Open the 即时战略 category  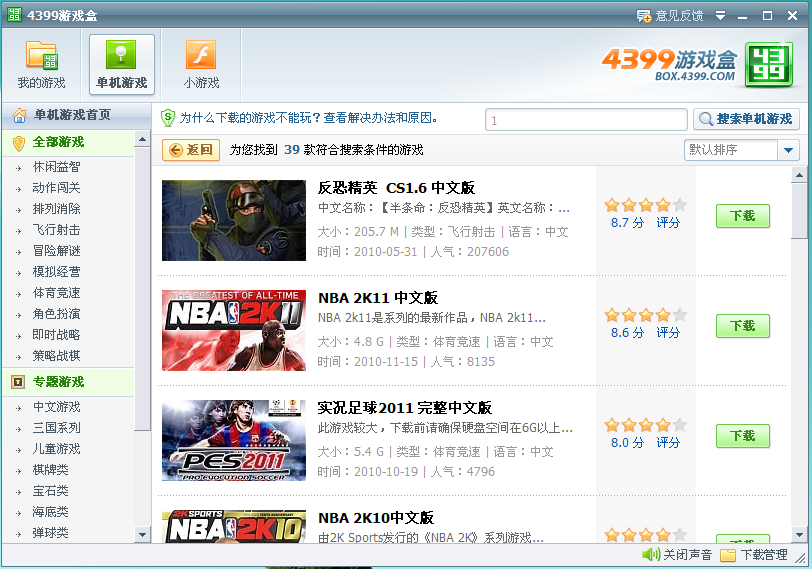(56, 334)
